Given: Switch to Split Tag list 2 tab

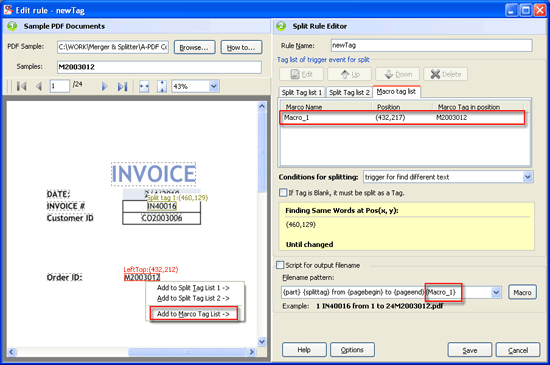Looking at the screenshot, I should [349, 92].
